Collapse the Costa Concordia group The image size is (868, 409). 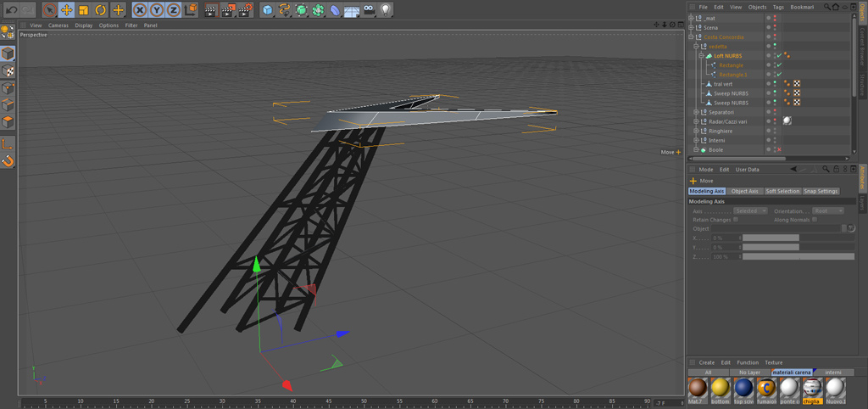(691, 37)
